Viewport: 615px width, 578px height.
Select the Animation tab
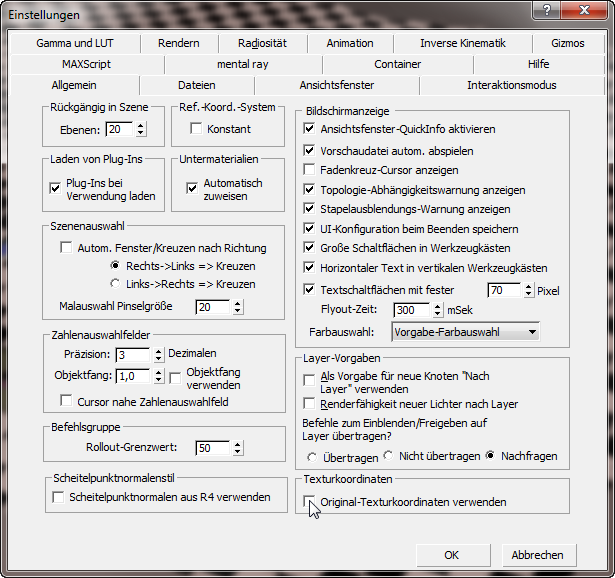click(x=350, y=43)
